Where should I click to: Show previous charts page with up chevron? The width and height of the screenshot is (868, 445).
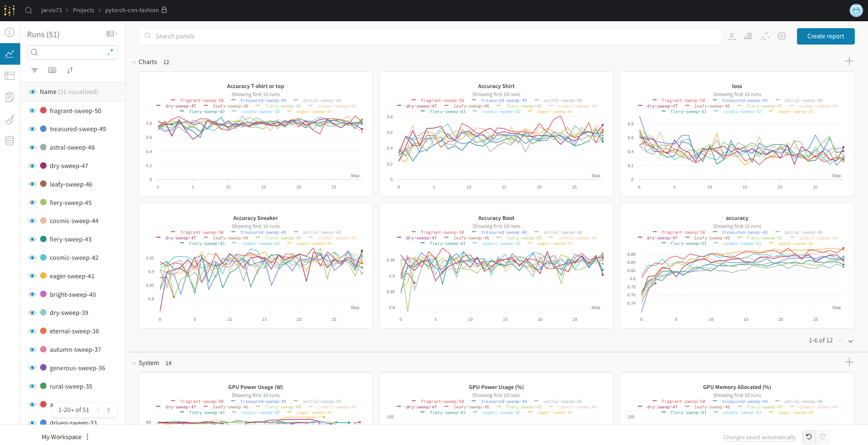[840, 341]
